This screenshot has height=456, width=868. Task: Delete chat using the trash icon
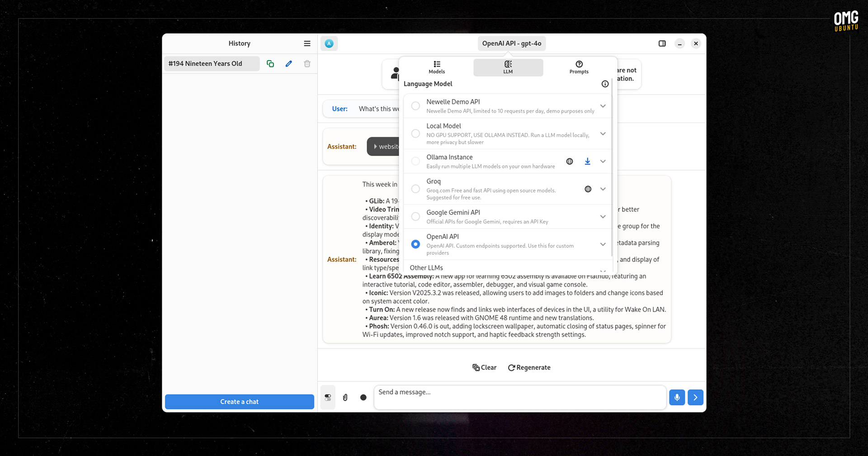pos(307,64)
